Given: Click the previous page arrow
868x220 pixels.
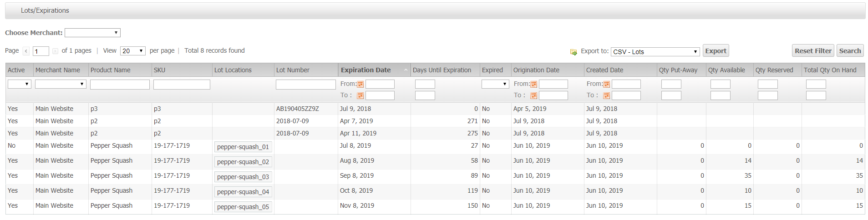Looking at the screenshot, I should point(26,51).
